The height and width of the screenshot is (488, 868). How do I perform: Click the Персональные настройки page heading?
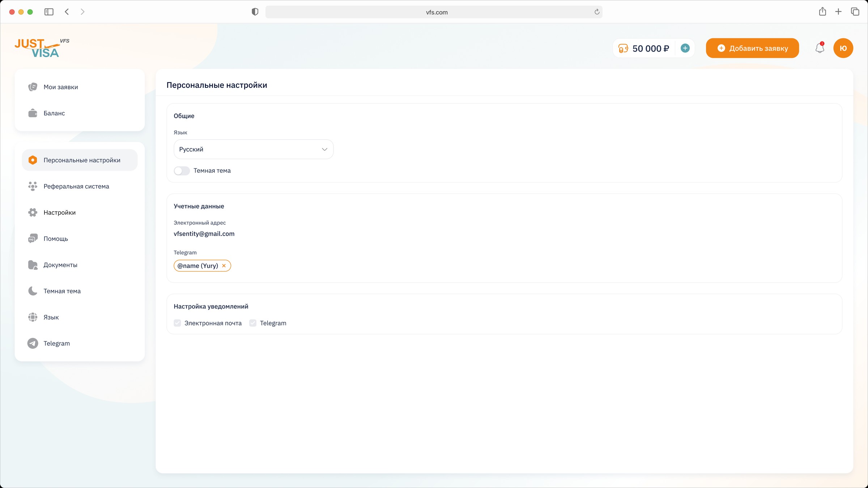tap(217, 85)
